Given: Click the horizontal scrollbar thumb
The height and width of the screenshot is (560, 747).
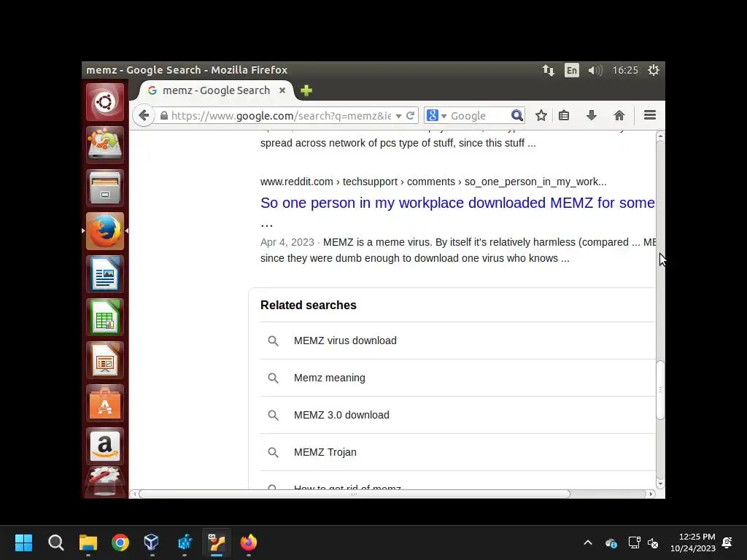Looking at the screenshot, I should point(354,494).
